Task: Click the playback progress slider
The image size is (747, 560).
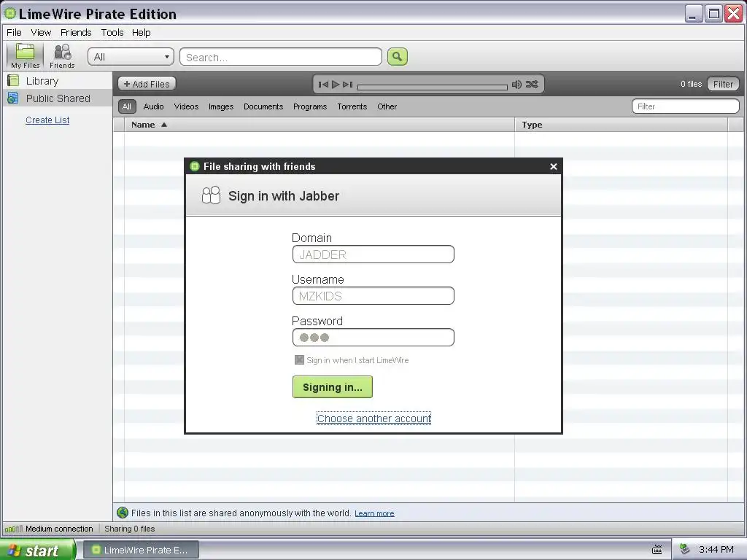Action: coord(432,87)
